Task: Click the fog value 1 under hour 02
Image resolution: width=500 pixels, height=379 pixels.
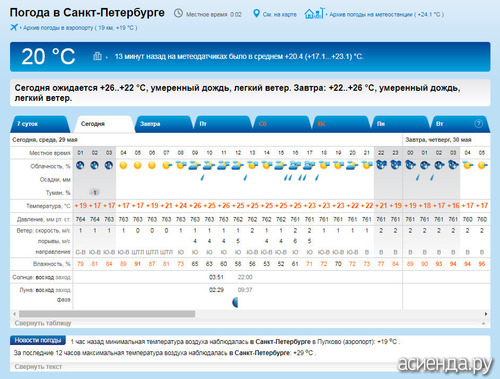Action: (x=95, y=192)
